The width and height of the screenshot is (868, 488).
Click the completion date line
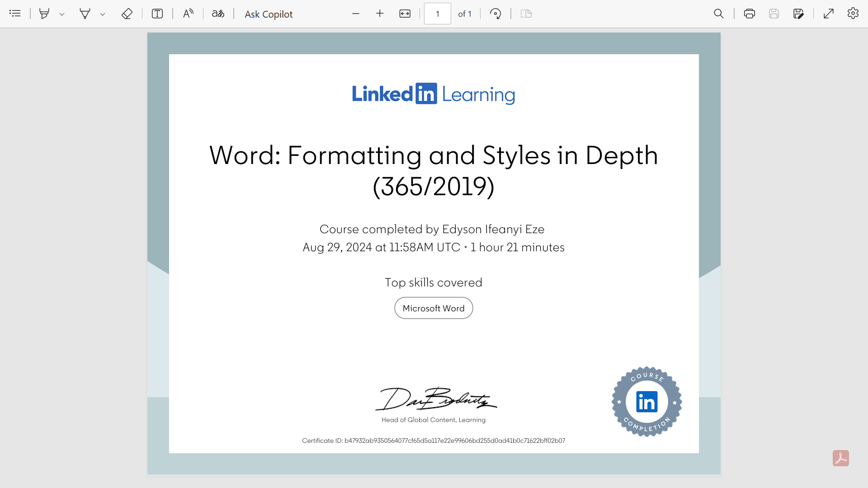point(434,248)
